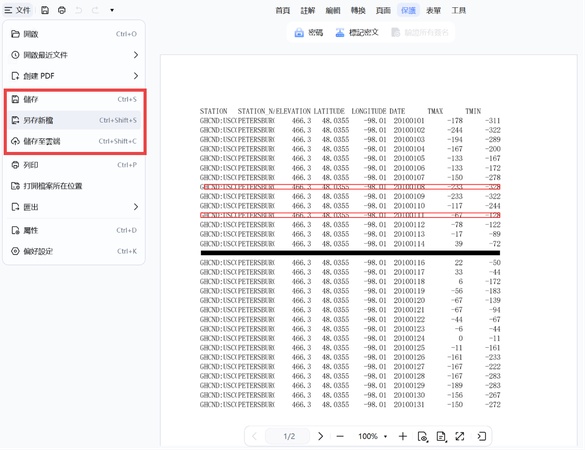Switch to the 工具 (Tools) tab
The height and width of the screenshot is (450, 585).
[459, 10]
